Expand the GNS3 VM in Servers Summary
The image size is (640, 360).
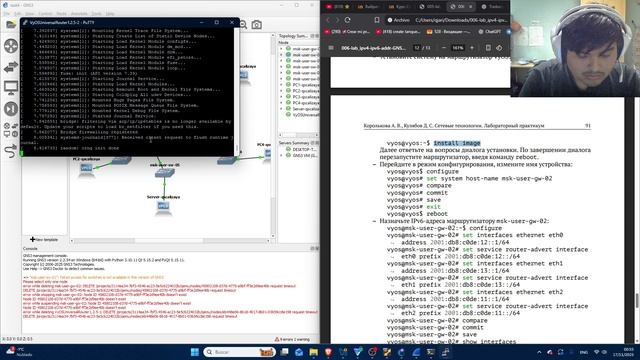pos(281,156)
